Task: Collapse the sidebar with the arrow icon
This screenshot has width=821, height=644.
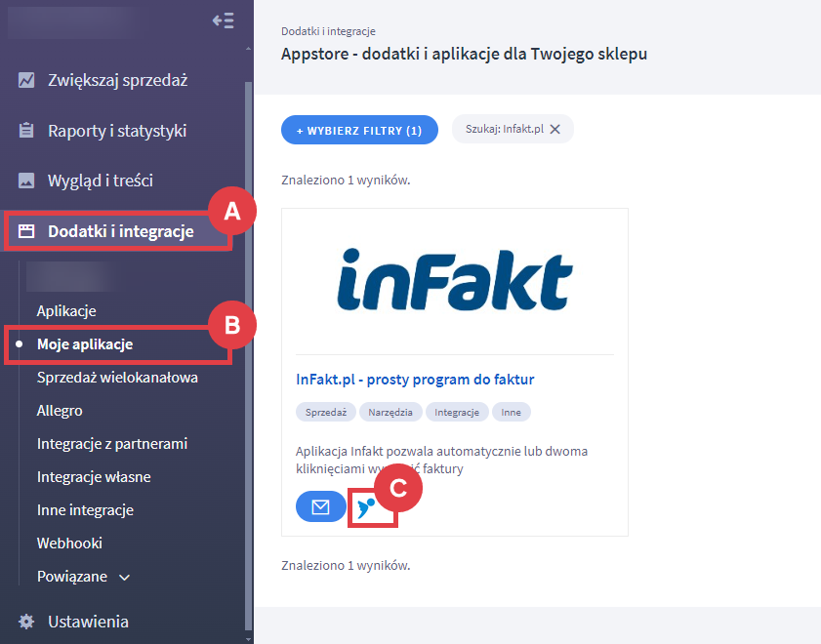Action: coord(223,20)
